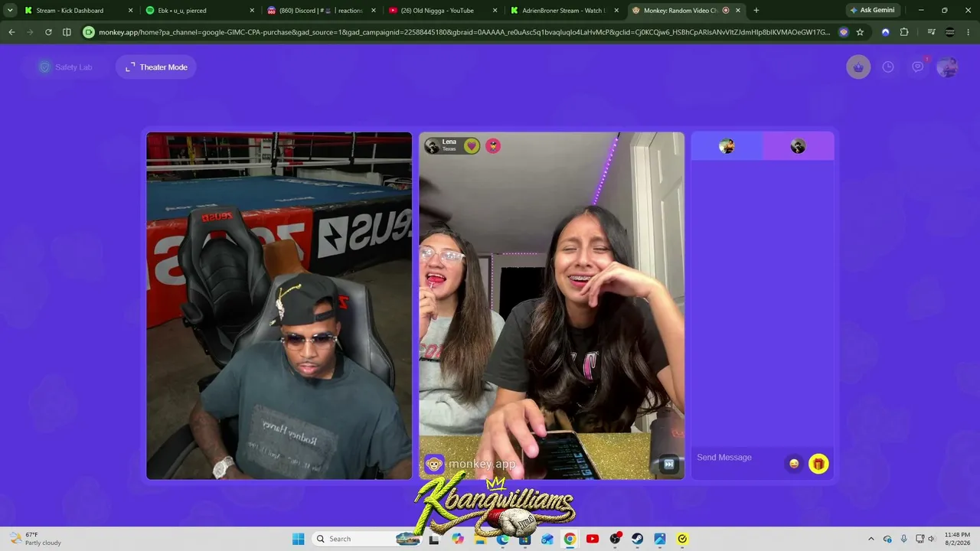Screen dimensions: 980x551
Task: Open the Photos app from the taskbar
Action: click(x=659, y=539)
